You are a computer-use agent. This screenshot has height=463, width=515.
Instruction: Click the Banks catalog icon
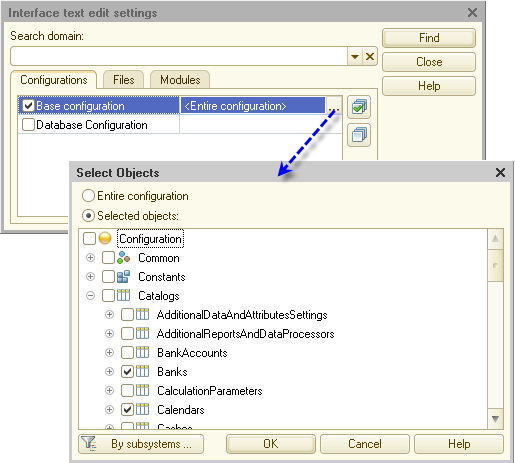coord(143,372)
